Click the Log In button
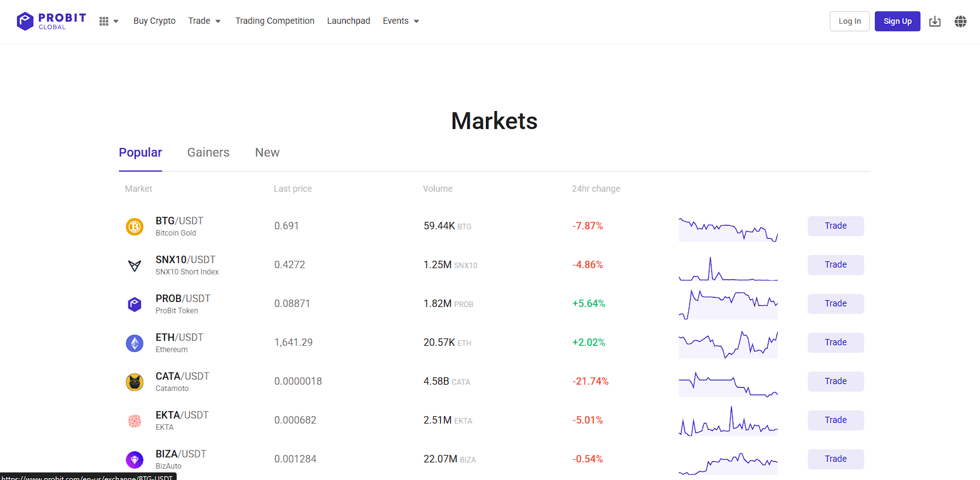Screen dimensions: 980x480 click(x=850, y=21)
